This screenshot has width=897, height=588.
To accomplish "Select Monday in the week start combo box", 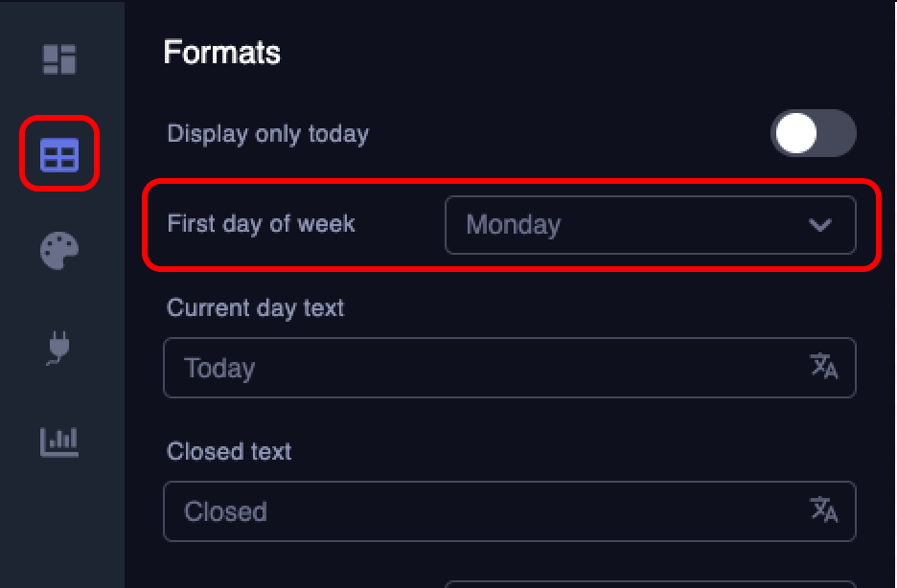I will pyautogui.click(x=652, y=225).
